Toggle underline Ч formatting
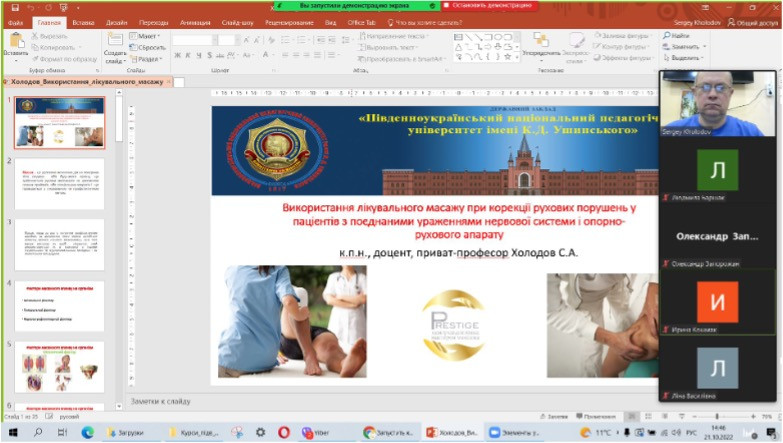This screenshot has height=443, width=783. pyautogui.click(x=199, y=55)
